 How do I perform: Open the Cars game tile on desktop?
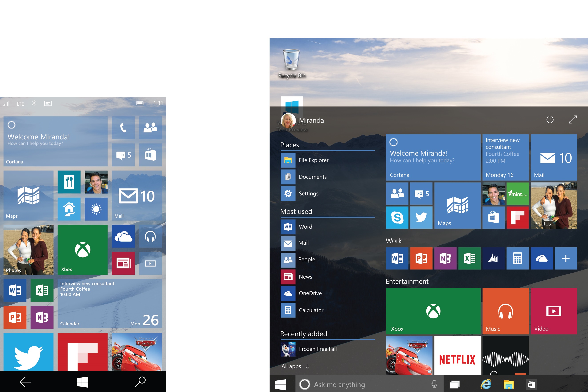(x=409, y=356)
